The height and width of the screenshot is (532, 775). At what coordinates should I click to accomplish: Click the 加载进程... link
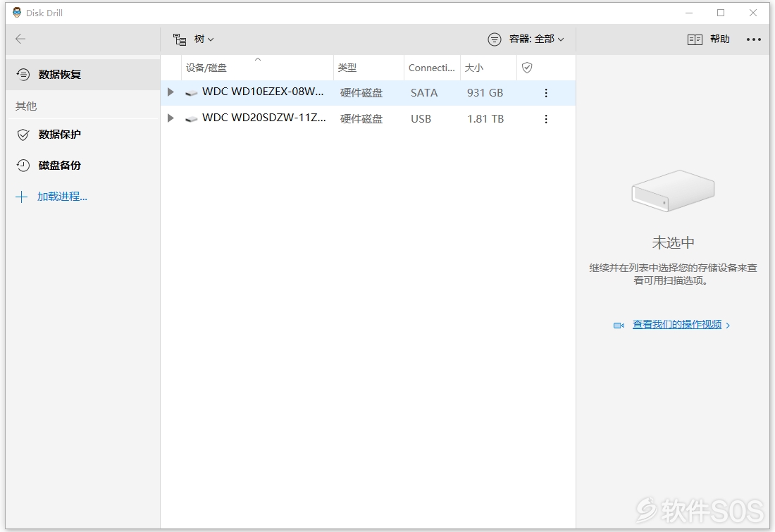[x=62, y=197]
